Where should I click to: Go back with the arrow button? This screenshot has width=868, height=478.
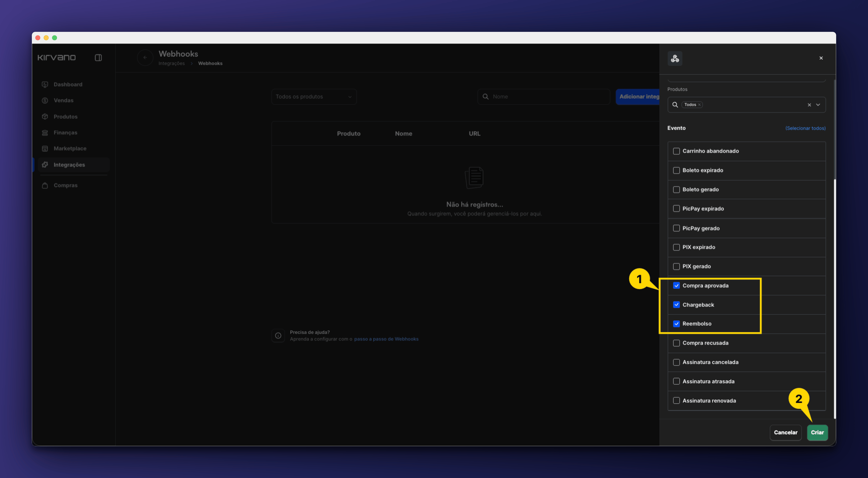145,58
